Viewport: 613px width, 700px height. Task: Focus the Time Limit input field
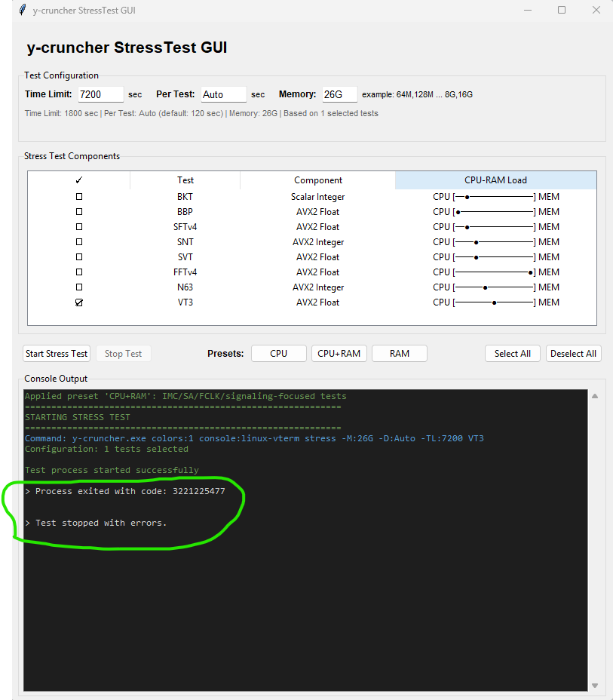coord(101,94)
